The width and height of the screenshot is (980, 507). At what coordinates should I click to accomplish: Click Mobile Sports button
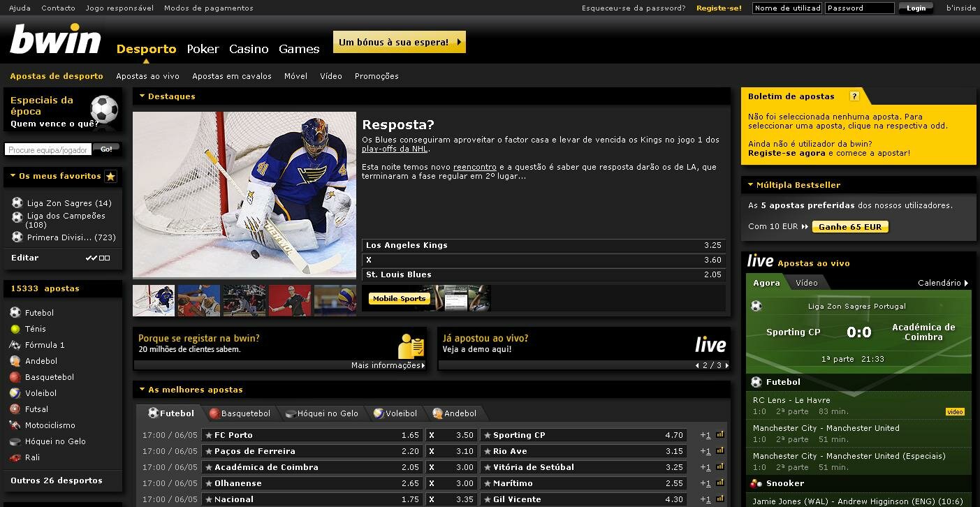399,298
